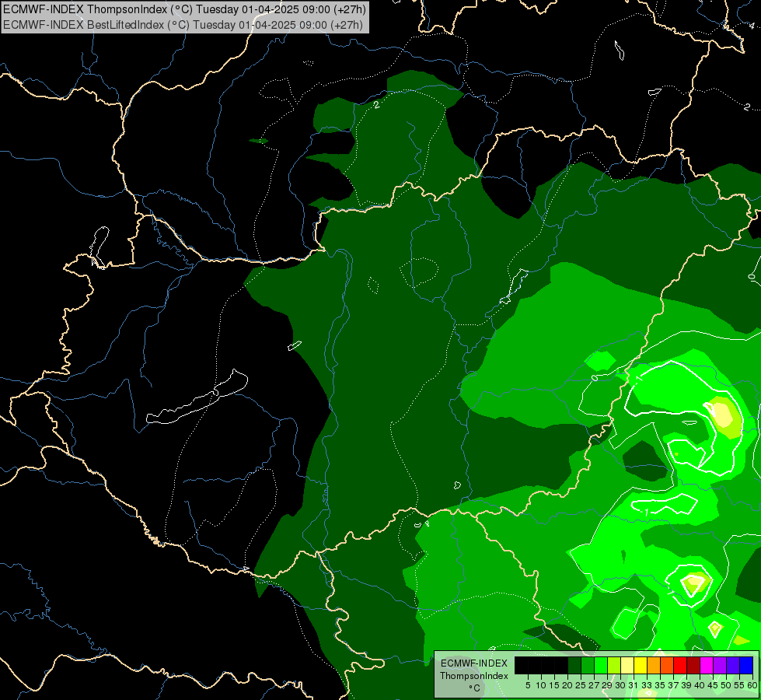Select the orange 33–35 legend swatch

click(653, 666)
